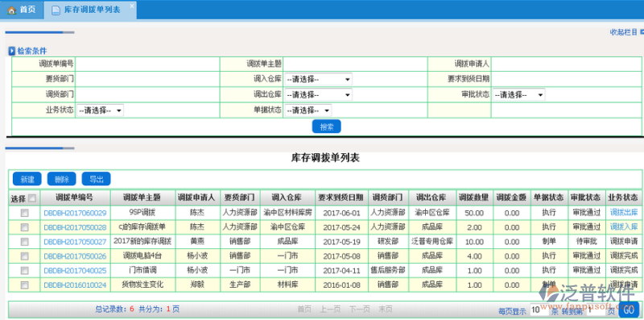Open order DBDBH2017050027 link

pyautogui.click(x=75, y=242)
